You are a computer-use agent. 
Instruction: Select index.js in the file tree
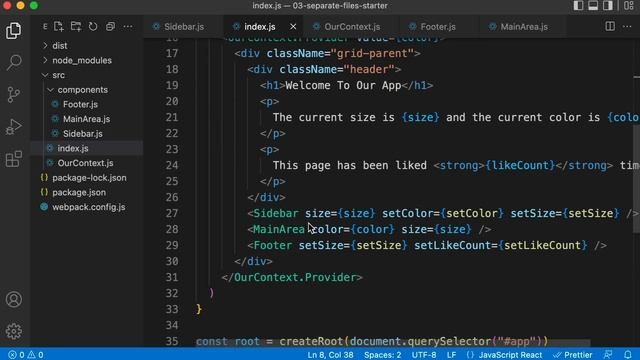73,149
